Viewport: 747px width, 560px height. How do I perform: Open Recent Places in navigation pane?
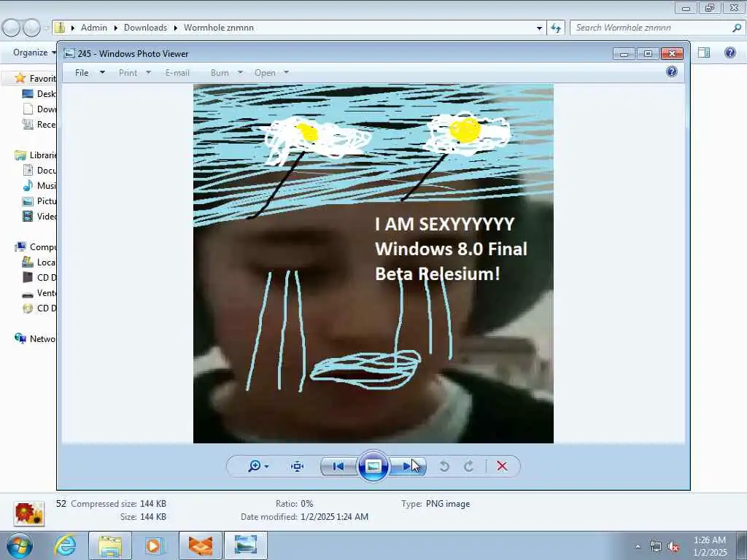pos(39,124)
